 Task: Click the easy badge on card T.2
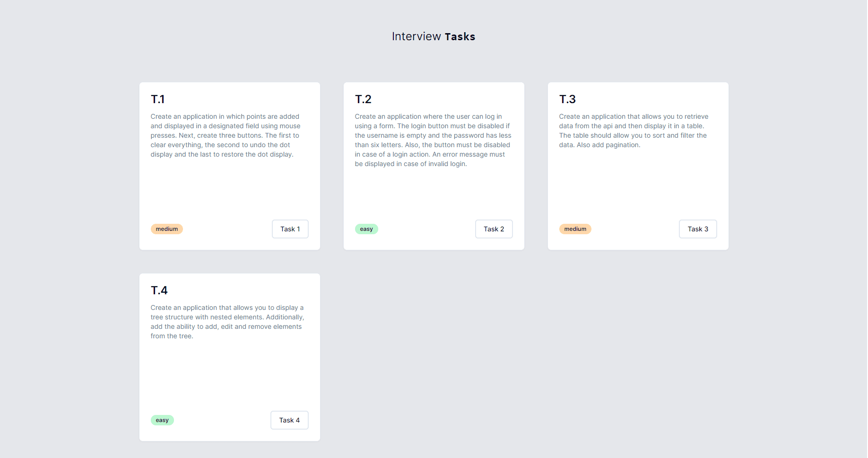pos(366,229)
